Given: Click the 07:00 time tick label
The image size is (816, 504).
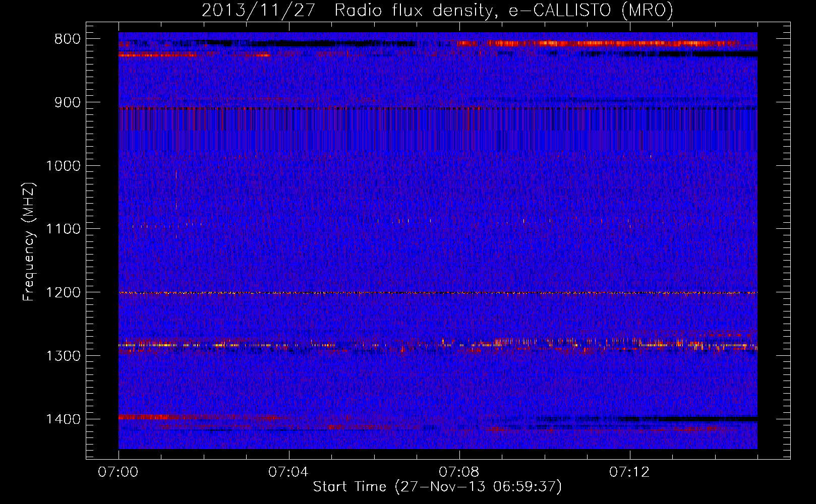Looking at the screenshot, I should point(118,472).
